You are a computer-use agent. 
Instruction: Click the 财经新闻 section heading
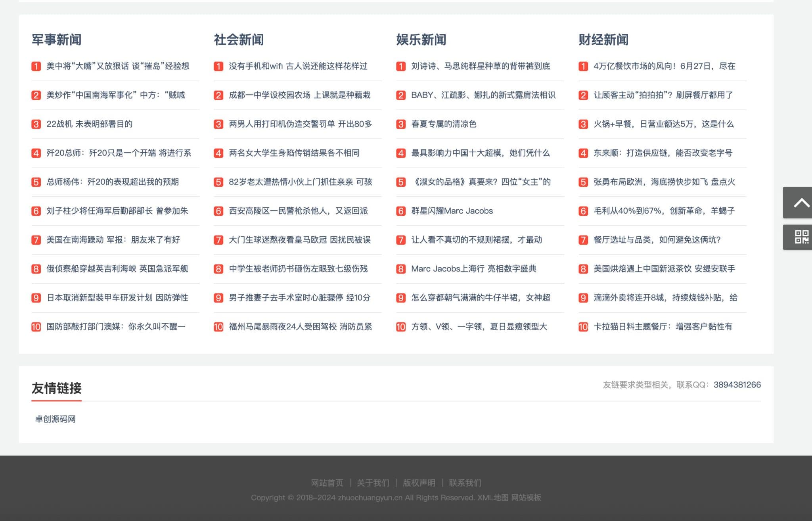click(604, 40)
